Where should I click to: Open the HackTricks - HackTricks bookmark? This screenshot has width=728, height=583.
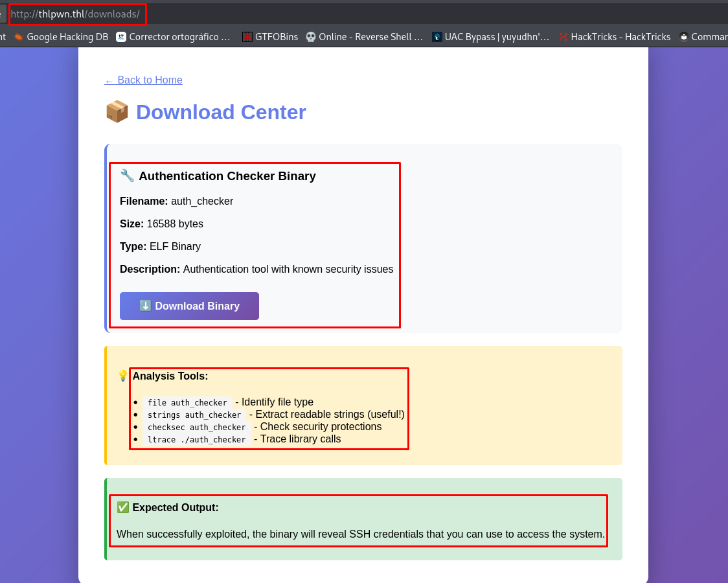pyautogui.click(x=620, y=37)
